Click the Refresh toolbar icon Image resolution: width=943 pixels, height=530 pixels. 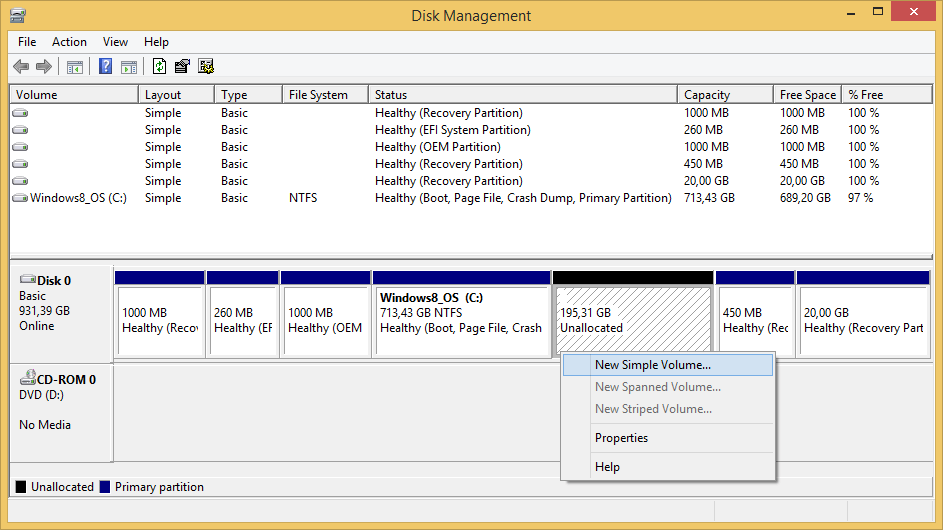click(x=159, y=67)
